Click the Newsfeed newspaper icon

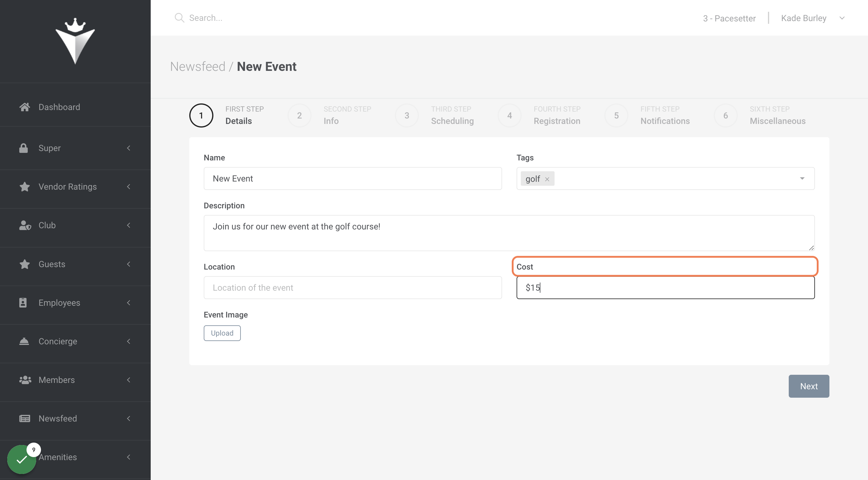tap(25, 418)
